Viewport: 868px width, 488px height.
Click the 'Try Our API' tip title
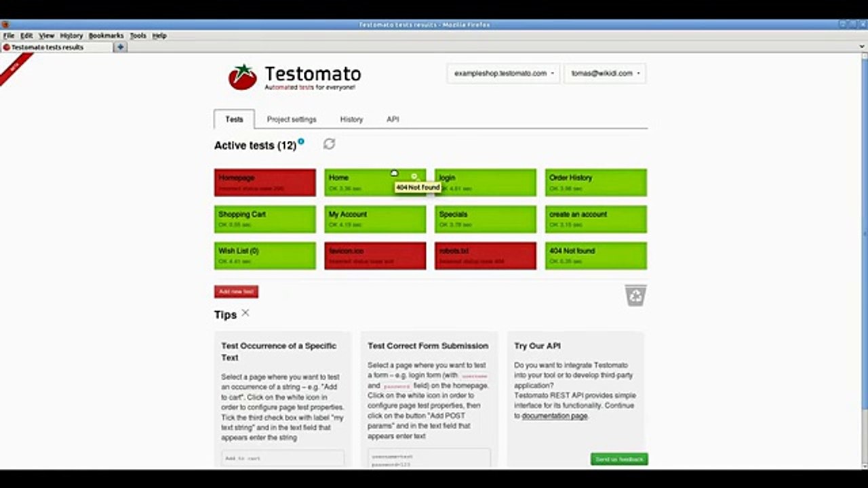click(x=537, y=346)
